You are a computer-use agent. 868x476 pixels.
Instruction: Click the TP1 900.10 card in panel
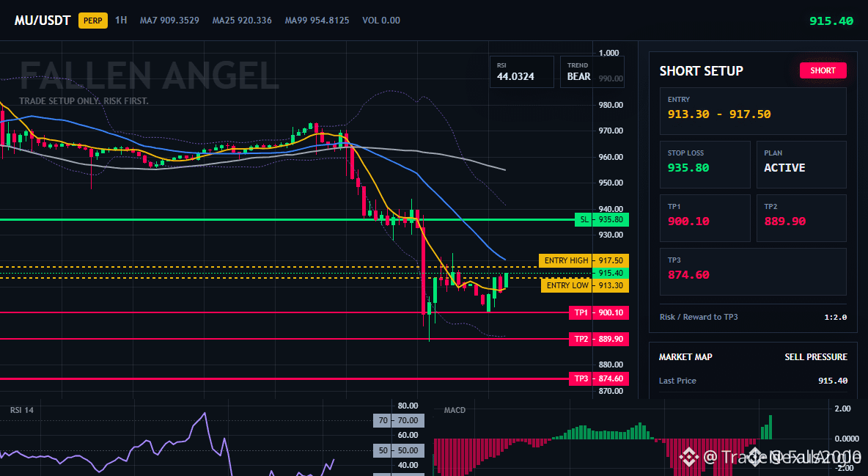705,218
